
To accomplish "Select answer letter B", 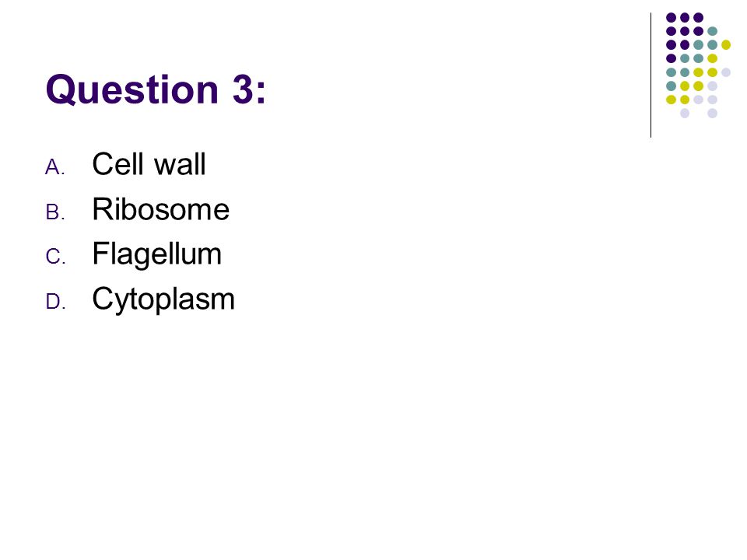I will 54,212.
